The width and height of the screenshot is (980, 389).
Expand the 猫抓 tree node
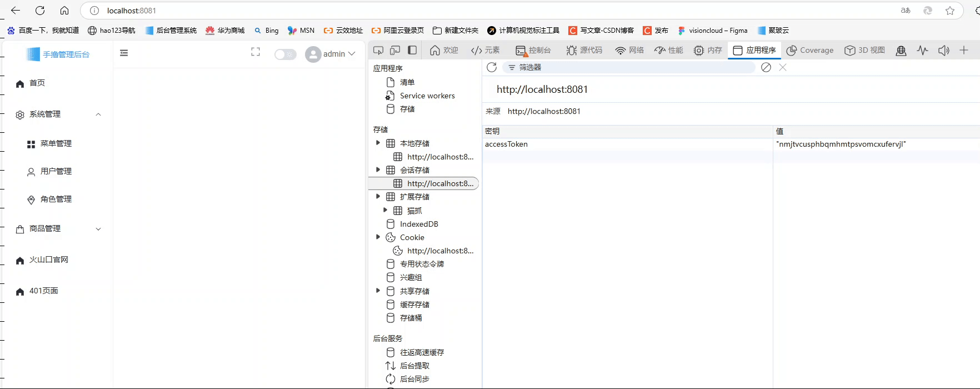[385, 210]
